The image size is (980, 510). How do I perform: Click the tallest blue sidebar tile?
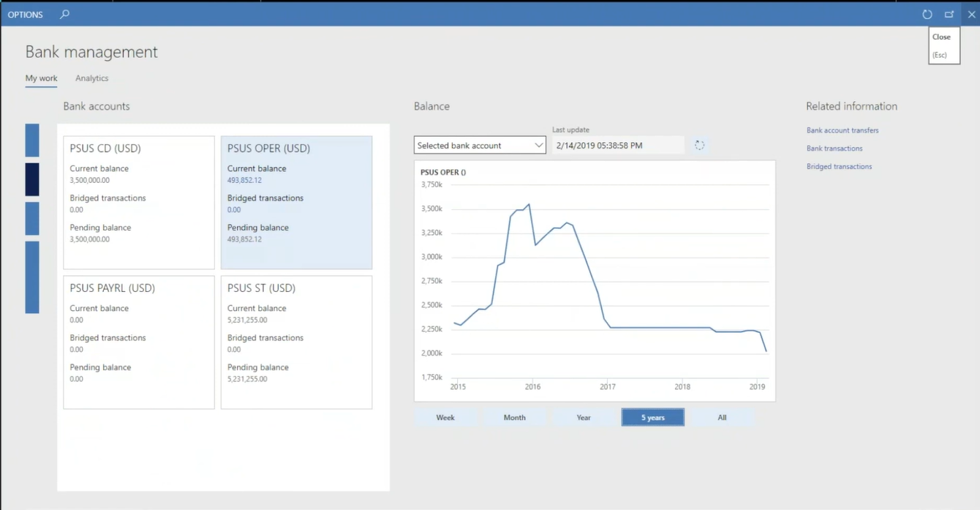click(x=32, y=277)
